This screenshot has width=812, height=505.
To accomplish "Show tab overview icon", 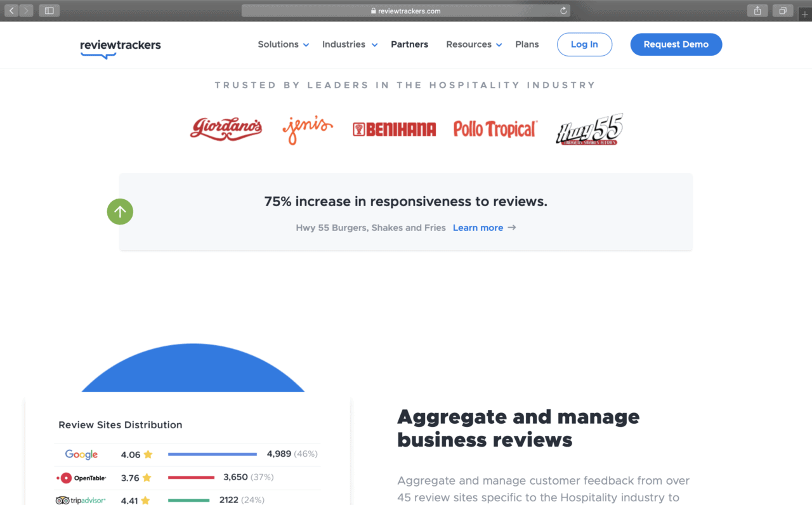I will [783, 11].
